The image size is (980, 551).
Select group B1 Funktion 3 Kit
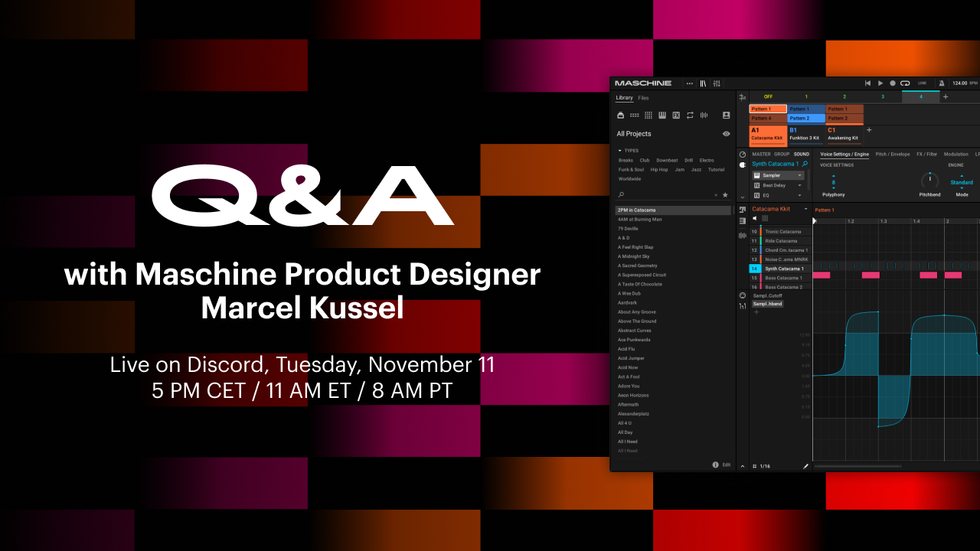806,135
